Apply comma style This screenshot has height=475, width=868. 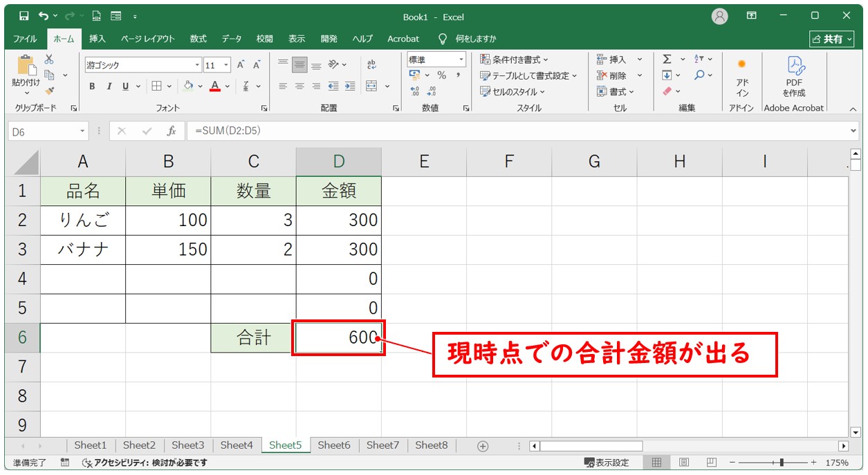click(x=458, y=75)
